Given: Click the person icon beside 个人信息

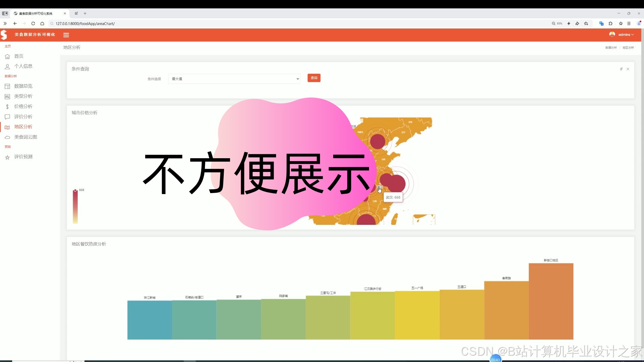Looking at the screenshot, I should (7, 67).
